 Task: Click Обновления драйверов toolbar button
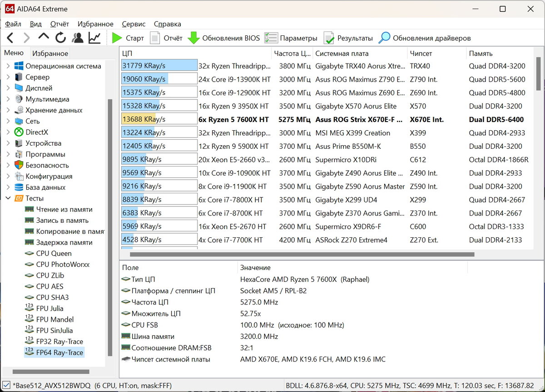click(425, 38)
